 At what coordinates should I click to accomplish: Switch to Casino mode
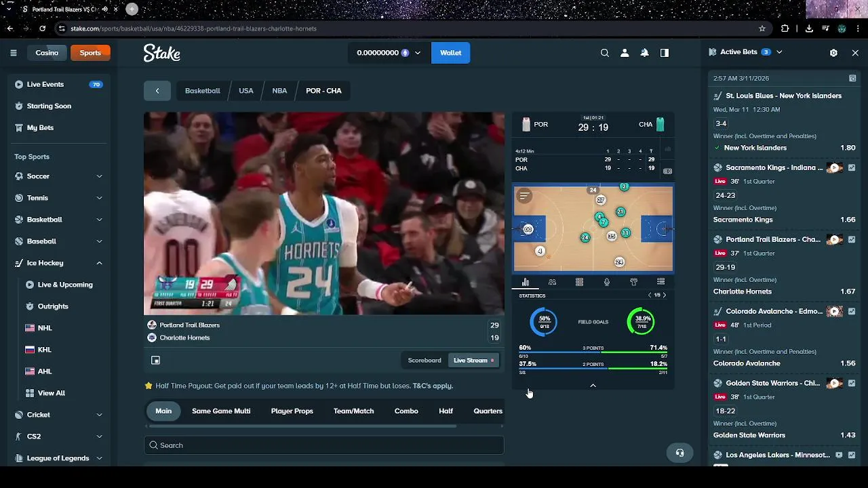click(x=47, y=53)
